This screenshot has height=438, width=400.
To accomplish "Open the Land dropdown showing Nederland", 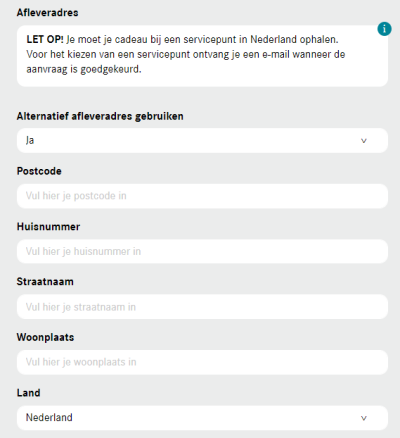I will coord(202,418).
